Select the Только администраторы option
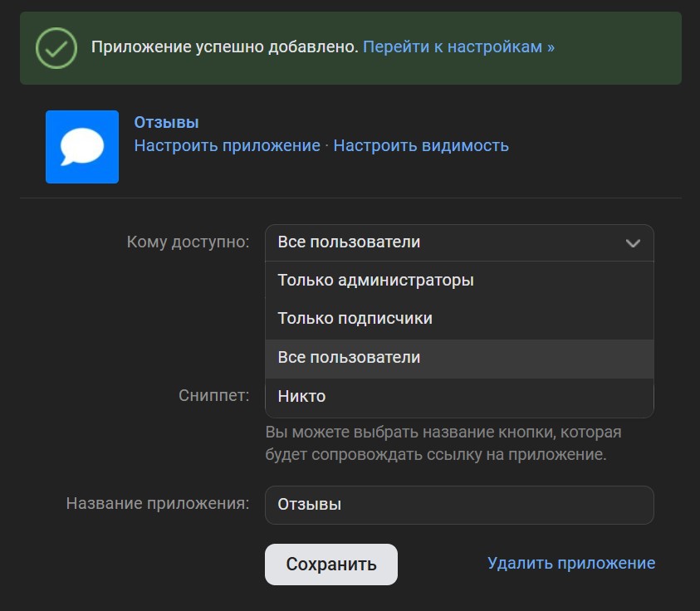 pos(459,281)
